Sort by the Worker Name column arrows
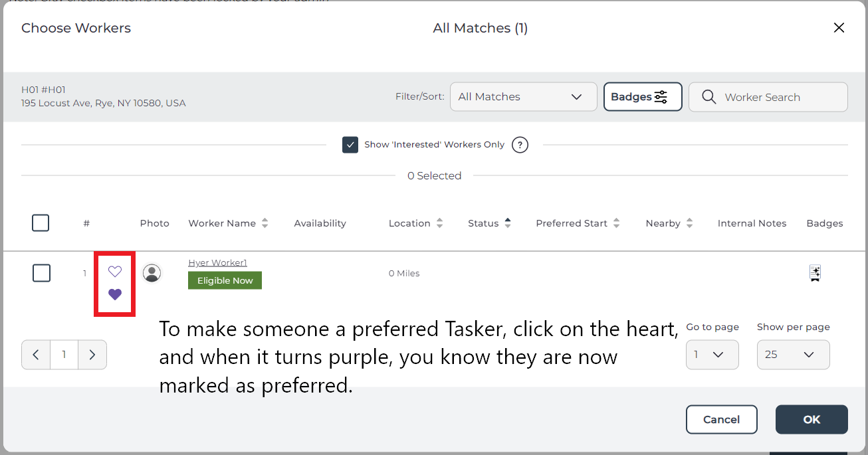Viewport: 868px width, 455px height. (x=265, y=223)
